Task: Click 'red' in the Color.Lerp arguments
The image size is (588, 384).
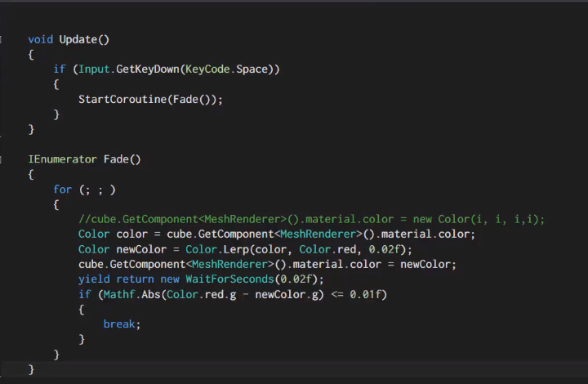Action: coord(346,249)
